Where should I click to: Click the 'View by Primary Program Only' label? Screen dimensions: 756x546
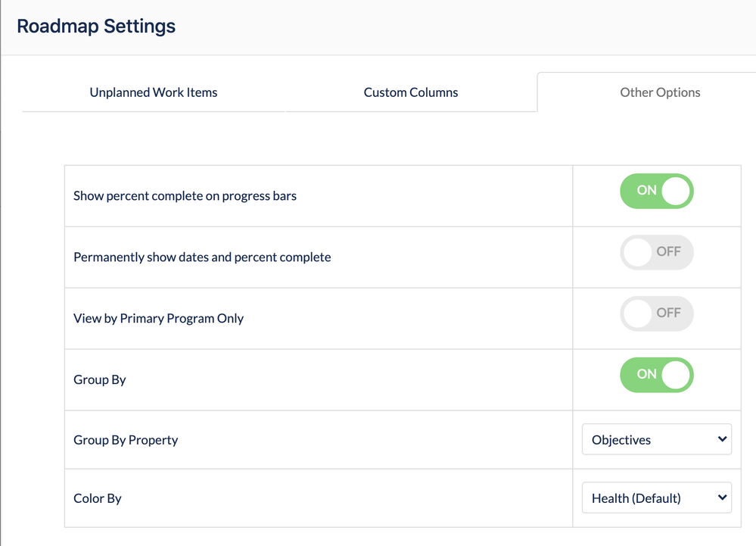[158, 318]
